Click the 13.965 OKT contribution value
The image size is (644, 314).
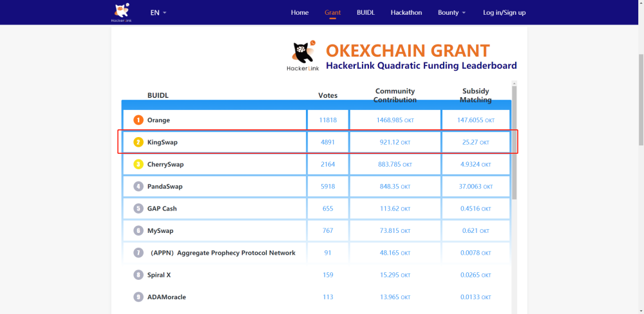(395, 297)
